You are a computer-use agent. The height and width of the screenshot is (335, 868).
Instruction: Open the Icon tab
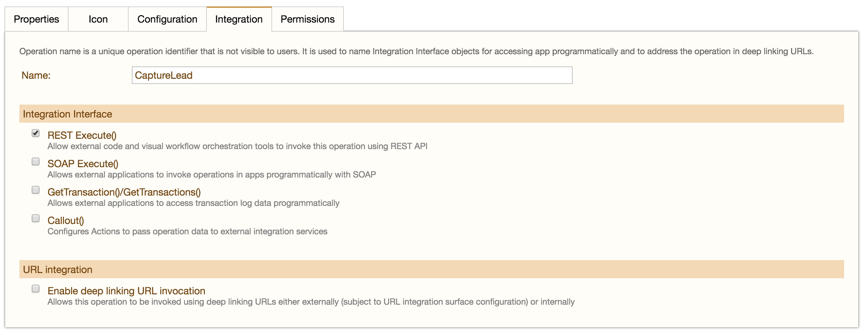click(98, 19)
